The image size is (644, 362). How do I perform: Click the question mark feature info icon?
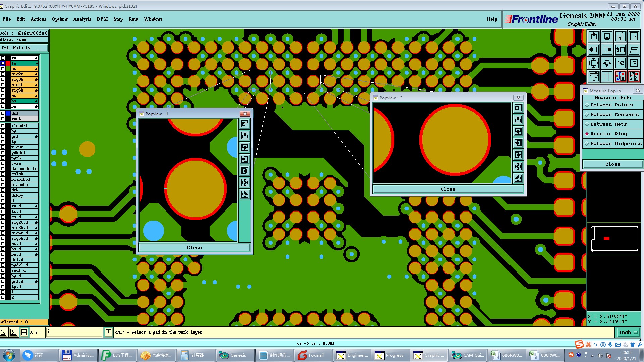[x=634, y=63]
